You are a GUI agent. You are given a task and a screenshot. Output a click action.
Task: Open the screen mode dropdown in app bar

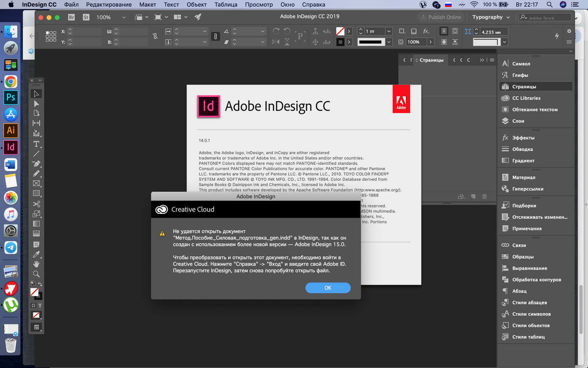pyautogui.click(x=162, y=17)
